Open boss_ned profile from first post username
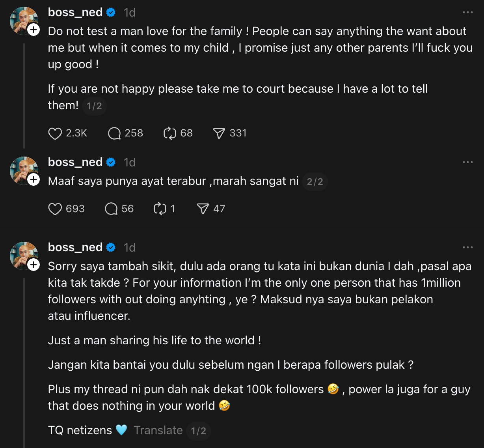The height and width of the screenshot is (448, 484). click(x=75, y=13)
